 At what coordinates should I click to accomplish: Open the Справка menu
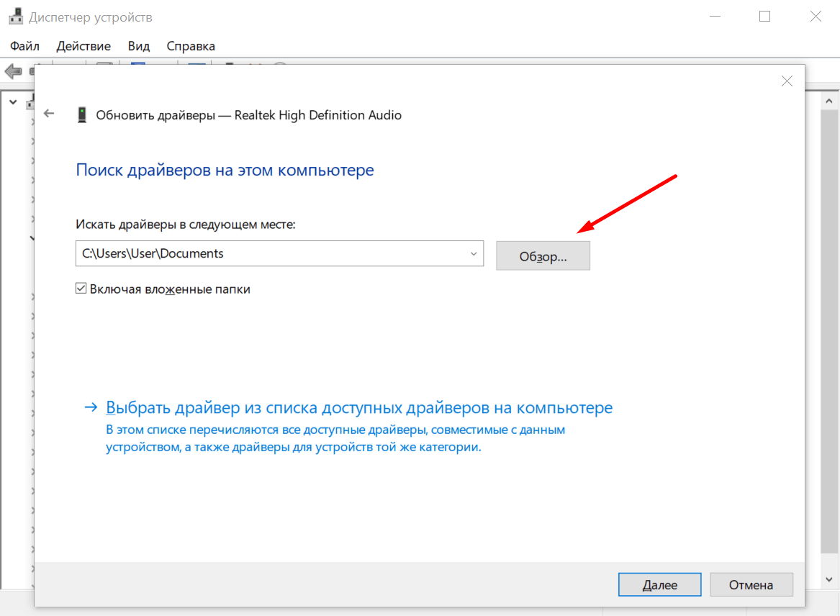click(191, 46)
